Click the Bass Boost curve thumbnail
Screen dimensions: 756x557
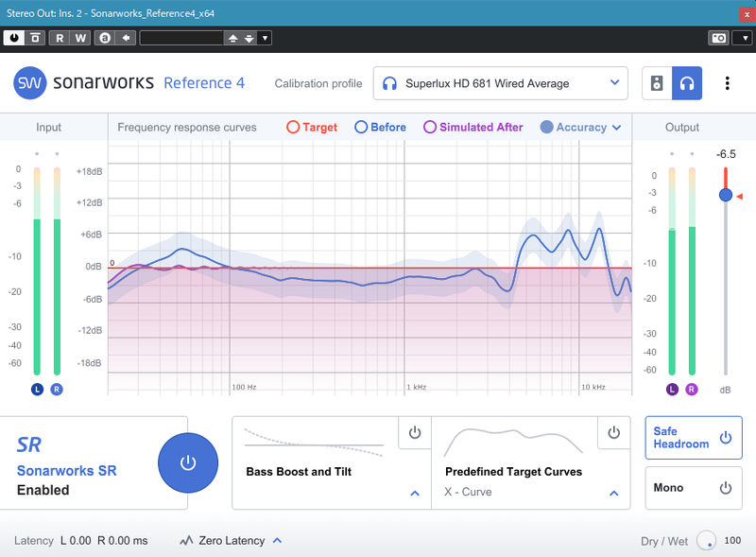click(x=314, y=443)
